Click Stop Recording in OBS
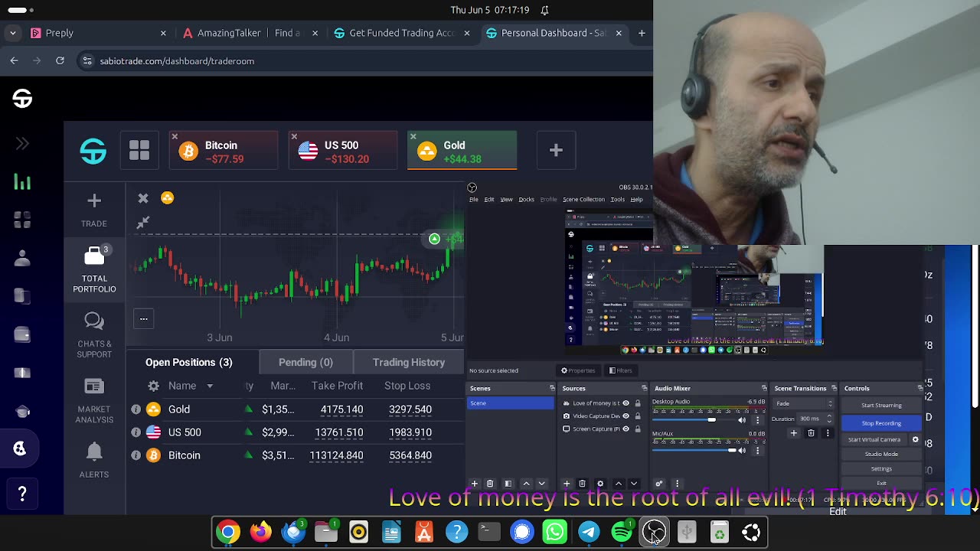980x551 pixels. 881,423
